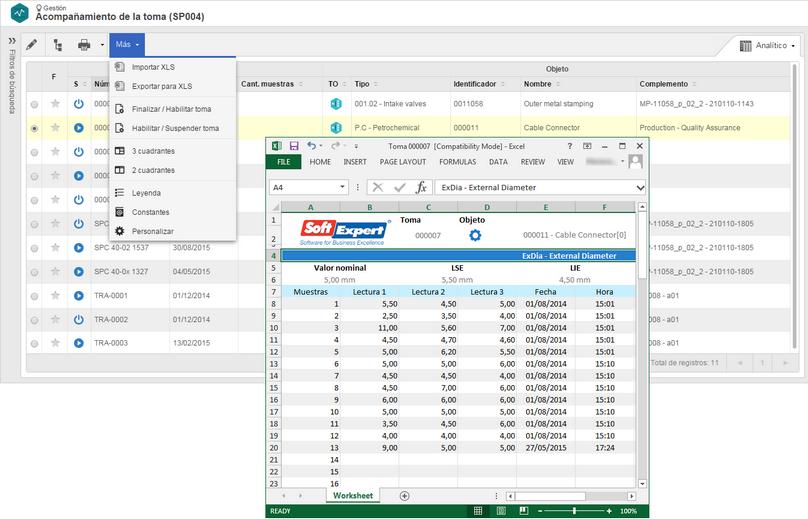808x519 pixels.
Task: Open the Excel FILE tab
Action: point(283,162)
